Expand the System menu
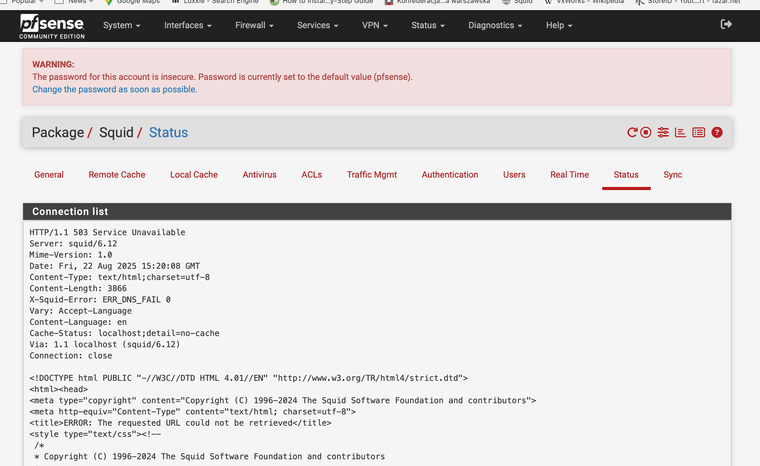The height and width of the screenshot is (466, 760). [x=122, y=25]
